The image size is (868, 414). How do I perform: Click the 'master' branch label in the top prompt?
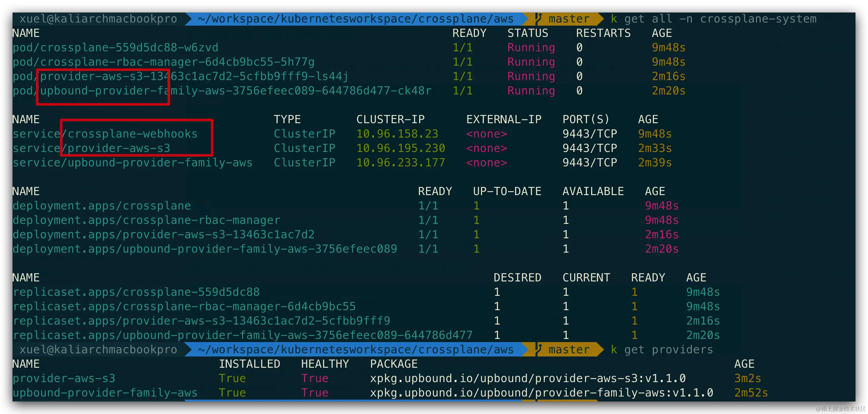(x=569, y=19)
